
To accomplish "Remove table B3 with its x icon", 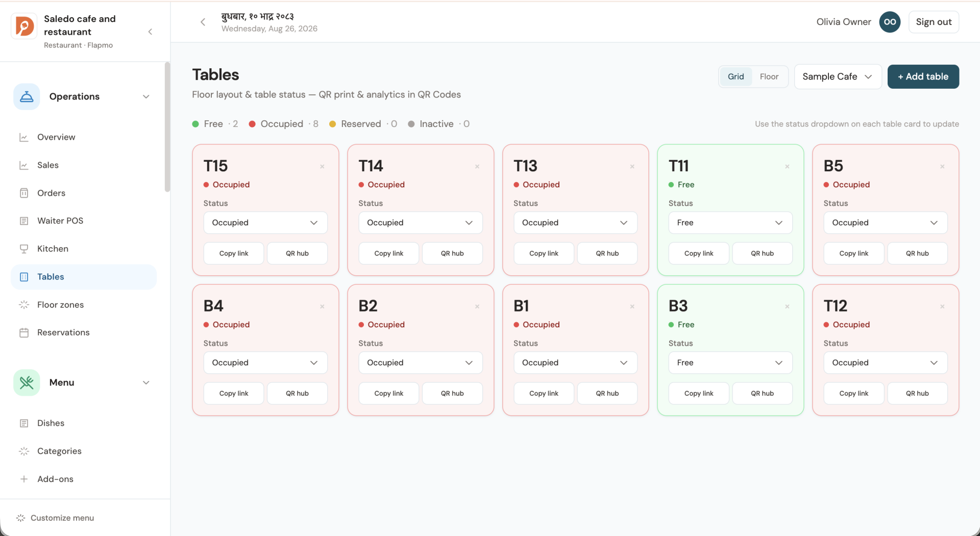I will 787,307.
